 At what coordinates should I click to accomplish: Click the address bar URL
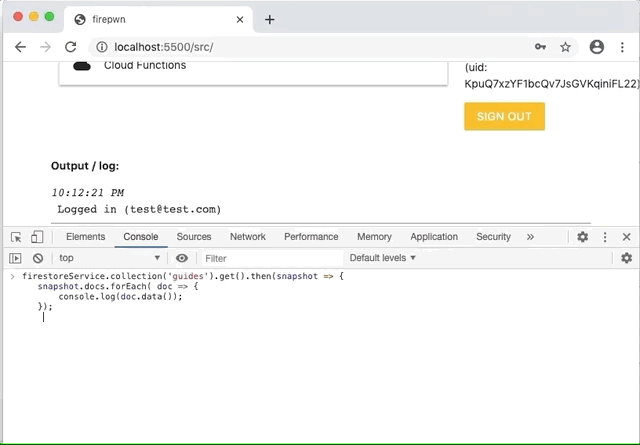164,47
